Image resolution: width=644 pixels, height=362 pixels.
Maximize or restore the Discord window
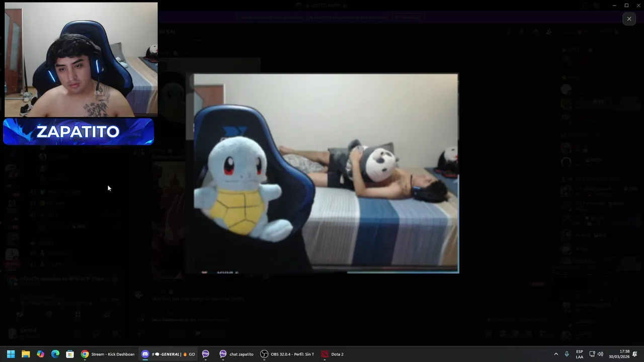pos(626,5)
